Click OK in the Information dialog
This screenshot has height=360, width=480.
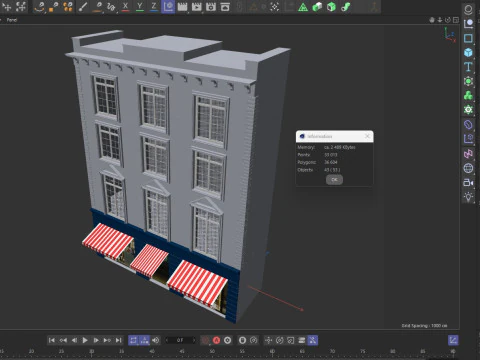[x=334, y=180]
